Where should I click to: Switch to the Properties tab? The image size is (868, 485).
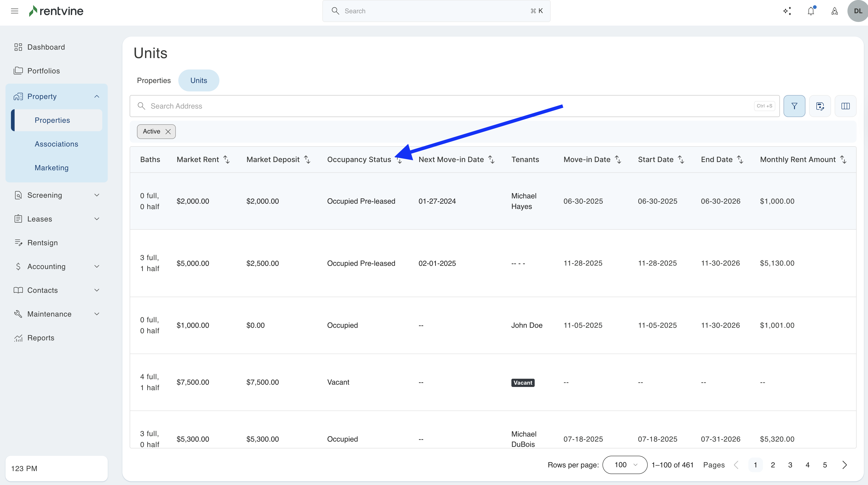(x=154, y=81)
